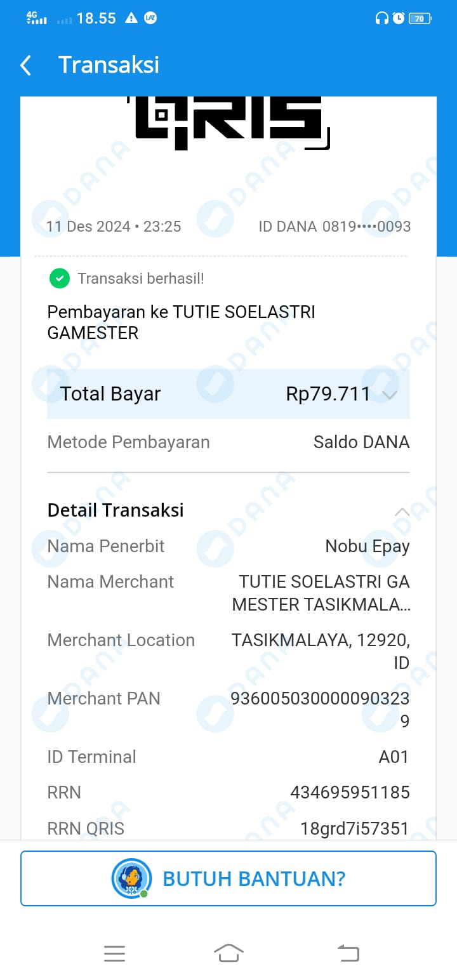Tap the Total Bayar Rp79.711 row
Image resolution: width=457 pixels, height=980 pixels.
228,394
